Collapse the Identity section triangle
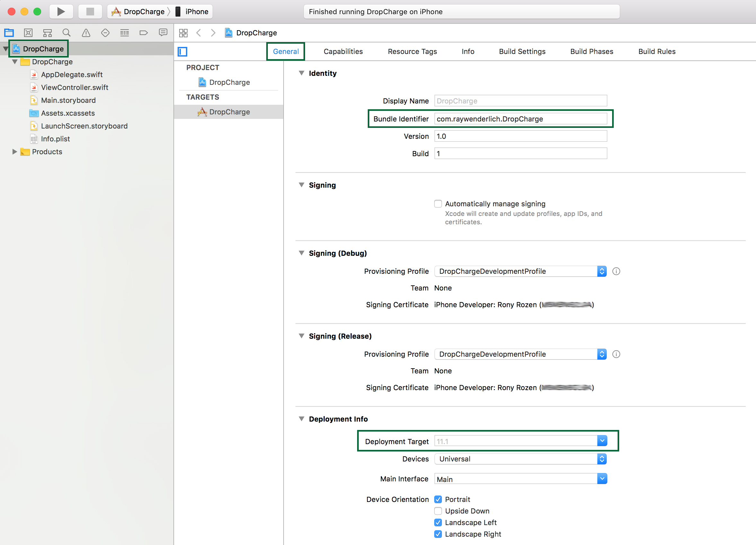The width and height of the screenshot is (756, 545). (x=301, y=73)
